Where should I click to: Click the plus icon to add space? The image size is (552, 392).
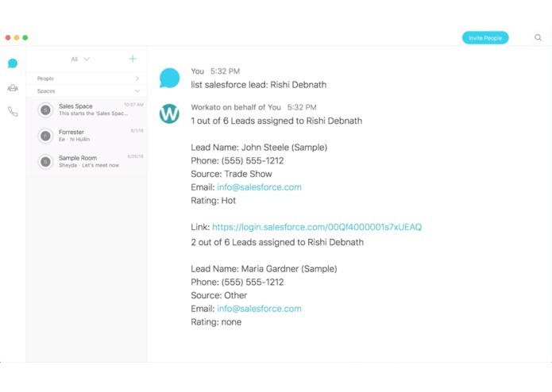point(133,59)
